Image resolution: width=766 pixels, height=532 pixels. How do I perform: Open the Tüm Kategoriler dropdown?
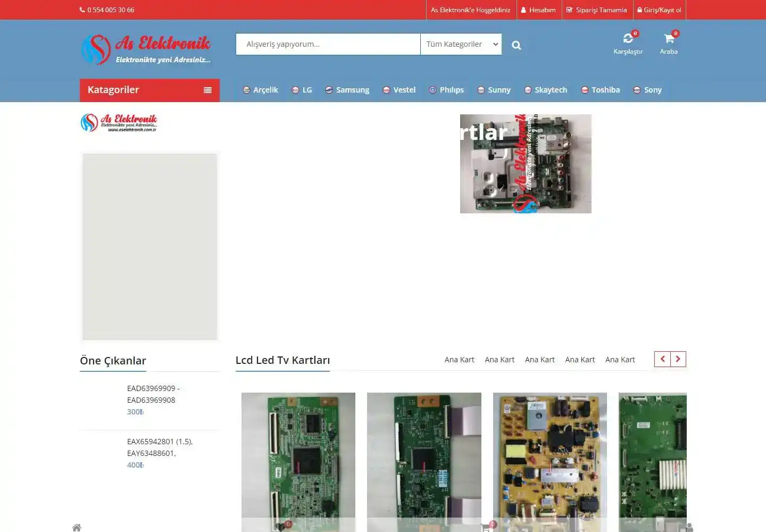pos(461,44)
